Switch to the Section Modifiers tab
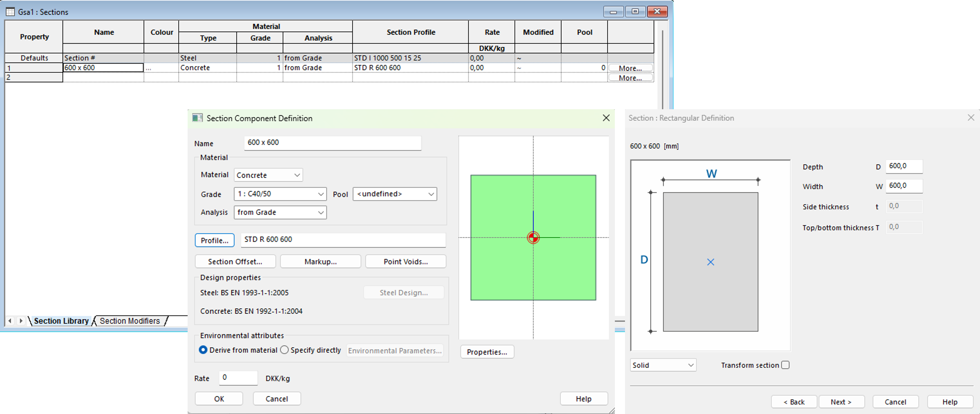This screenshot has height=414, width=980. coord(130,321)
